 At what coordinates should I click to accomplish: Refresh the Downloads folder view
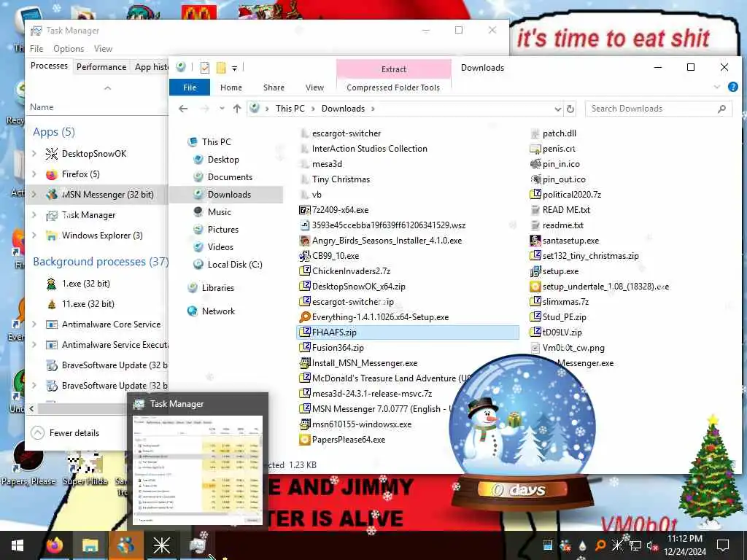tap(570, 109)
